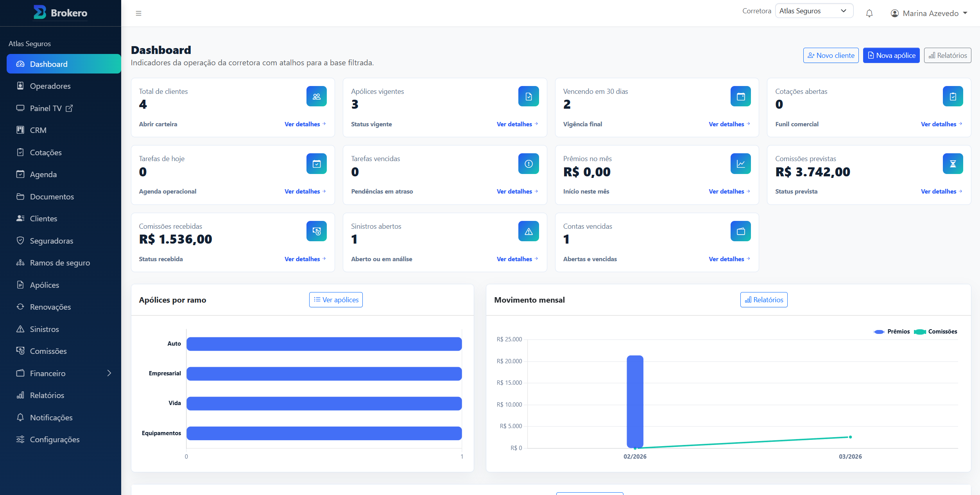
Task: Click the Comissões previstas hourglass icon
Action: coord(953,163)
